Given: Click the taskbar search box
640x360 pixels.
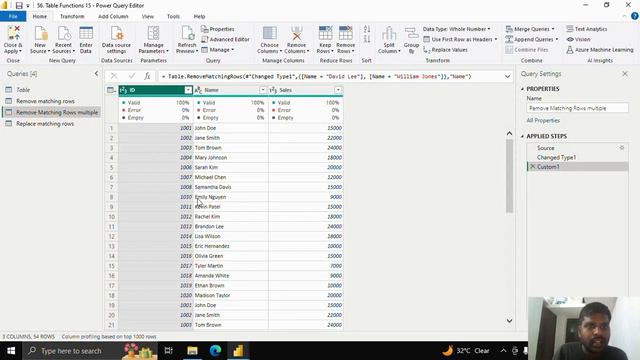Looking at the screenshot, I should [x=90, y=351].
